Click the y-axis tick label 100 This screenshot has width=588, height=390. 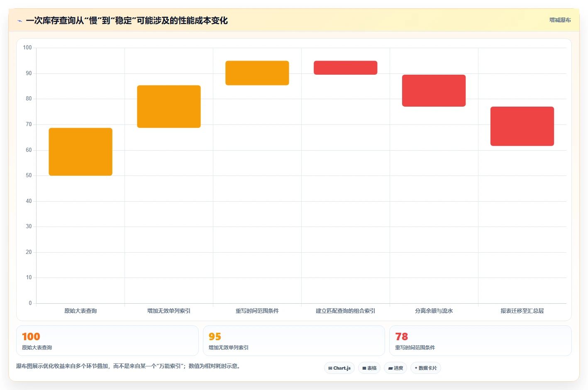pos(27,48)
